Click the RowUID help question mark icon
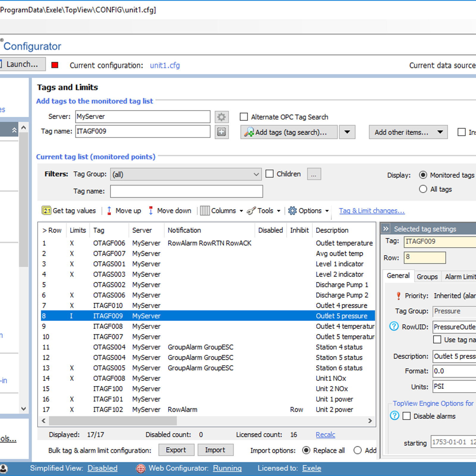 point(394,326)
